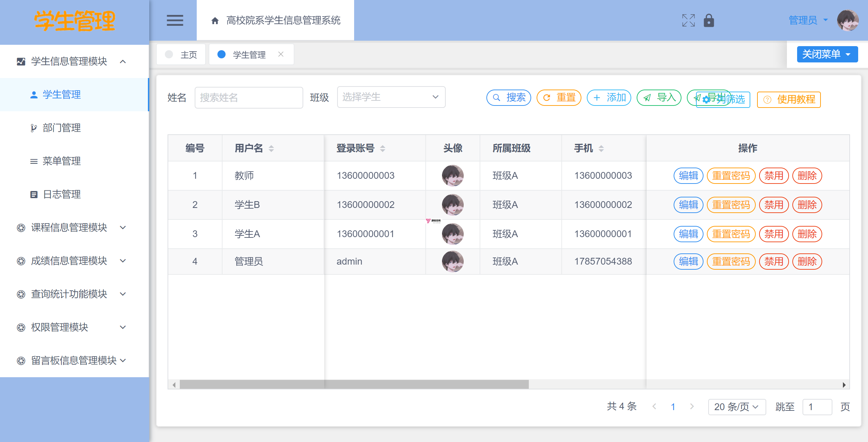Collapse 学生信息管理模块 menu
The image size is (868, 442).
coord(75,61)
